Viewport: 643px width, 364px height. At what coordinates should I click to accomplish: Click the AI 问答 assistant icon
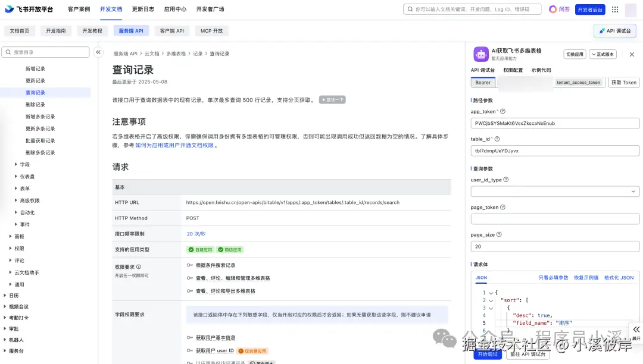[559, 9]
